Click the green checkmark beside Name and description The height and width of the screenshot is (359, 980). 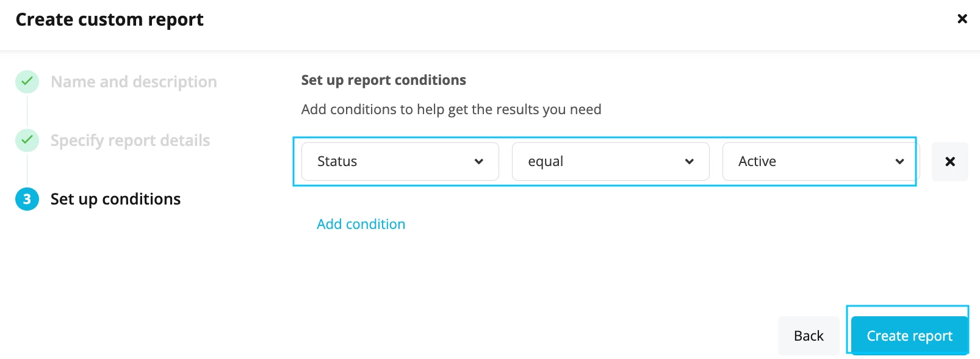point(27,81)
